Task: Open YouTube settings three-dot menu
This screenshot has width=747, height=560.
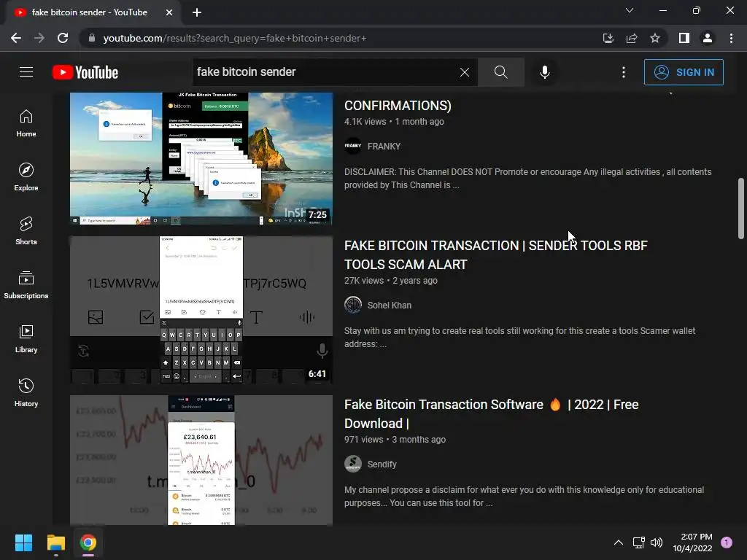Action: [x=624, y=72]
